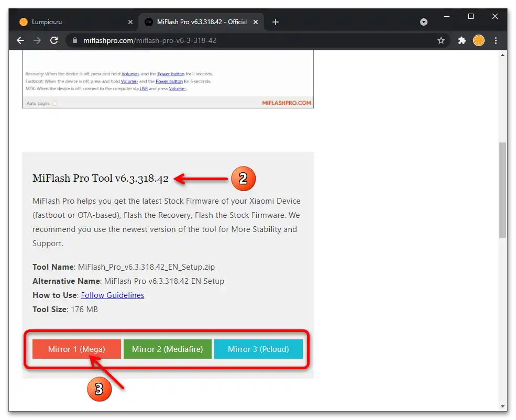The width and height of the screenshot is (516, 420).
Task: Download from Mirror 2 (Mediafire)
Action: coord(168,349)
